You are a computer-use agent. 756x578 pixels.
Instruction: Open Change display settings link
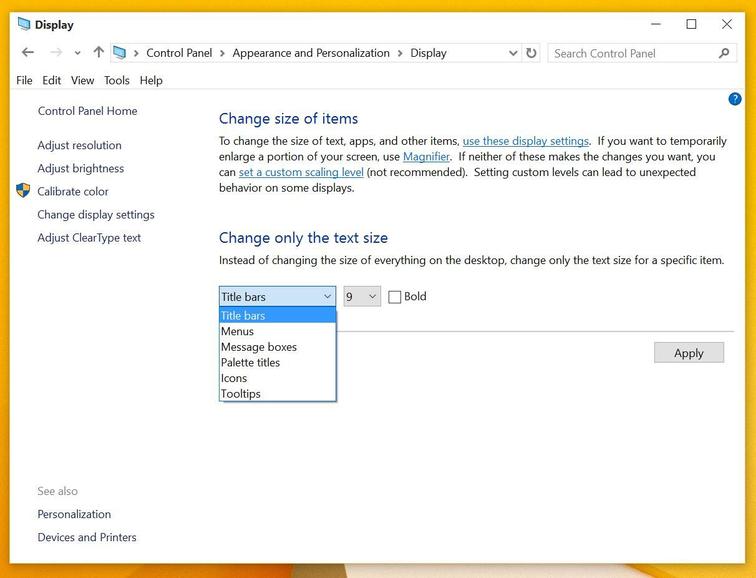tap(96, 215)
